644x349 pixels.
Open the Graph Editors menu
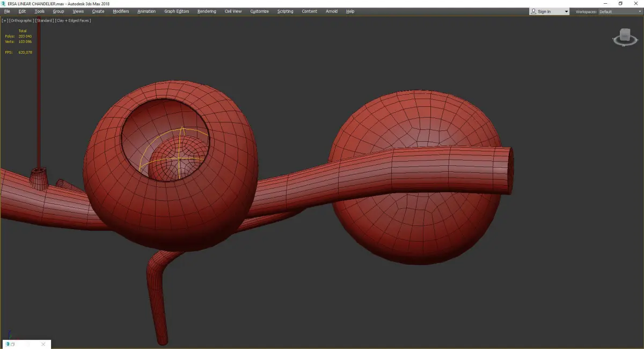tap(177, 11)
